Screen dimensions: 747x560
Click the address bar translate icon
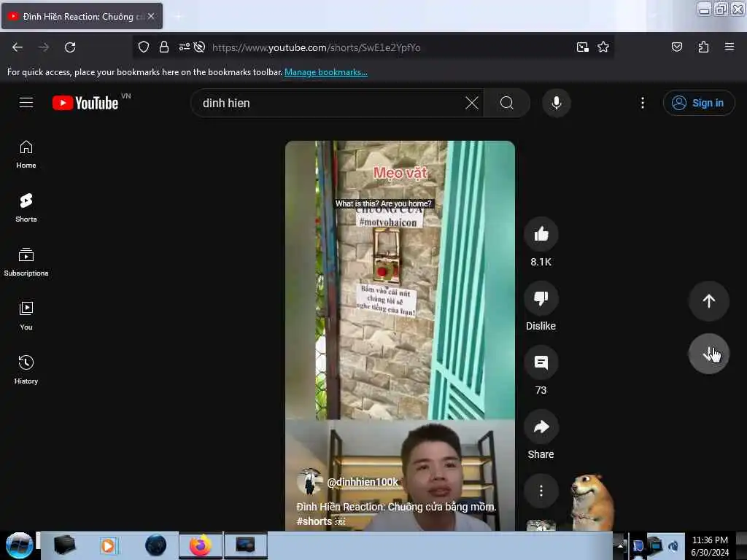[582, 47]
